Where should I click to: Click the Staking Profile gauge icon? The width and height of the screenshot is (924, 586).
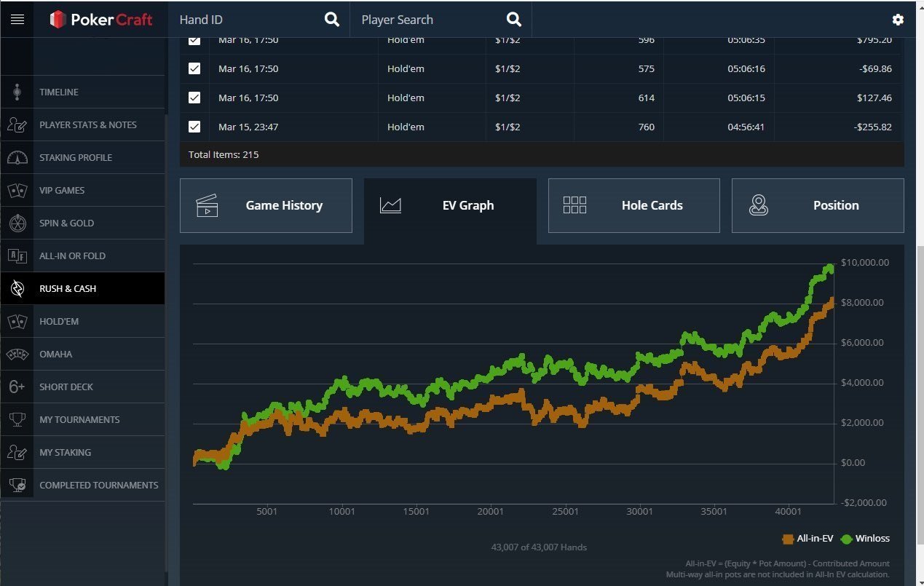pyautogui.click(x=17, y=158)
